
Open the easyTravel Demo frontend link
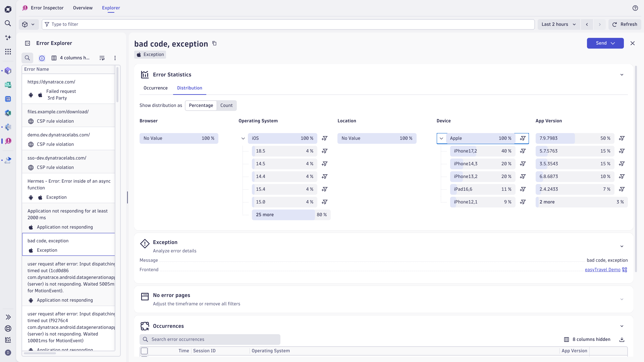pyautogui.click(x=603, y=269)
